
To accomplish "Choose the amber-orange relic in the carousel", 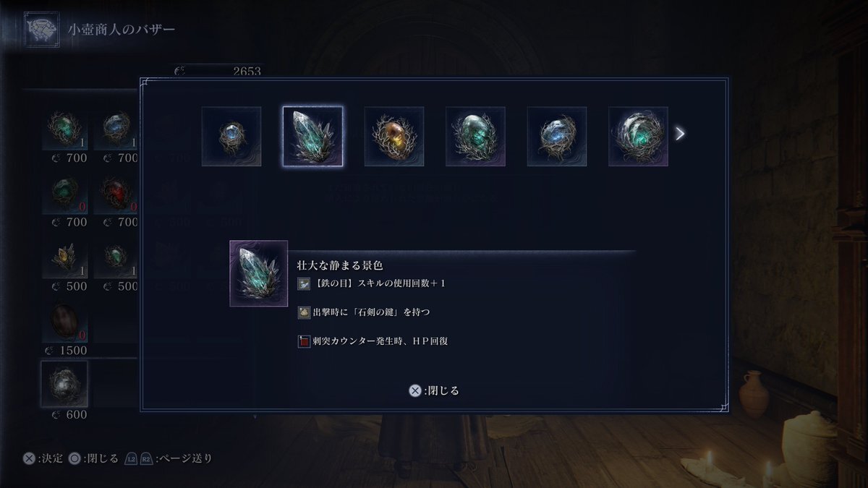I will tap(394, 137).
